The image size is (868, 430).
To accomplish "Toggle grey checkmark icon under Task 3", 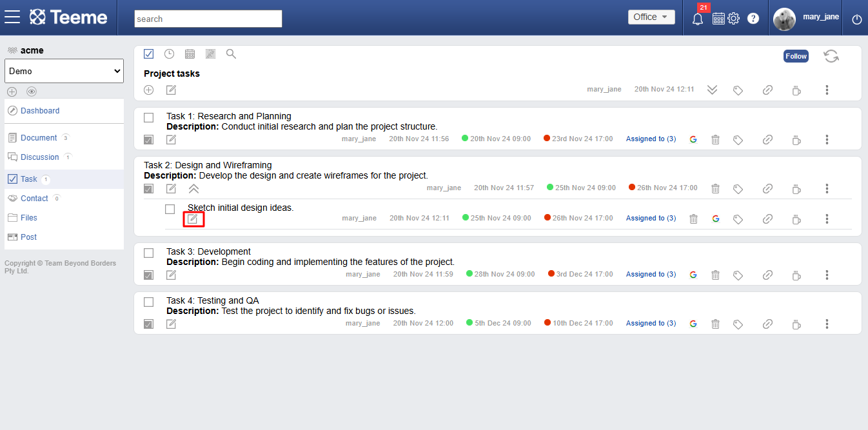I will point(149,275).
